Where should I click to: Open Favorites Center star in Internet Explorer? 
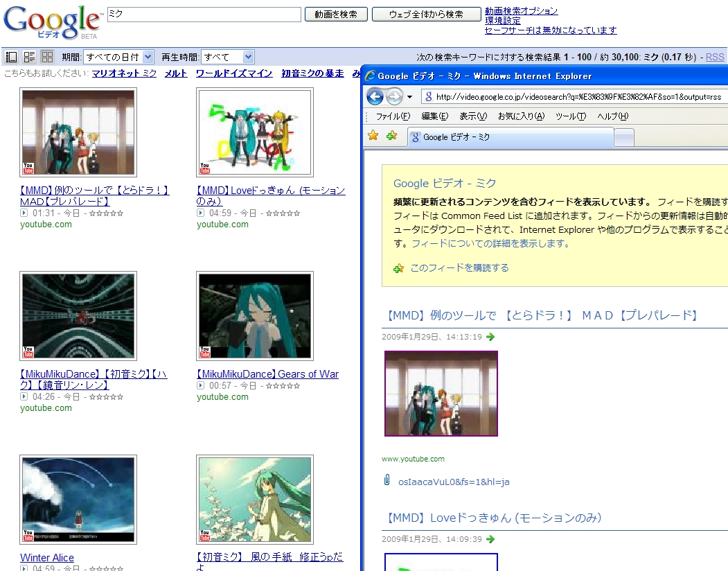point(373,136)
